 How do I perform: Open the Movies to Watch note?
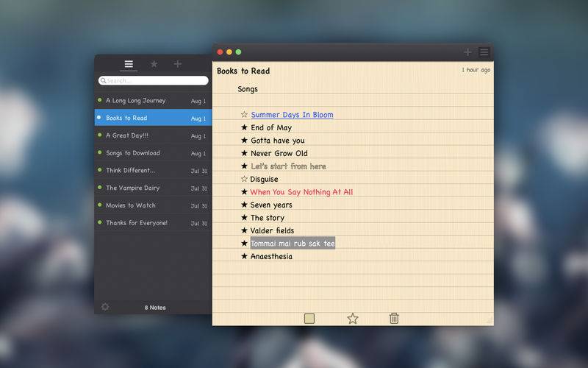pos(153,205)
